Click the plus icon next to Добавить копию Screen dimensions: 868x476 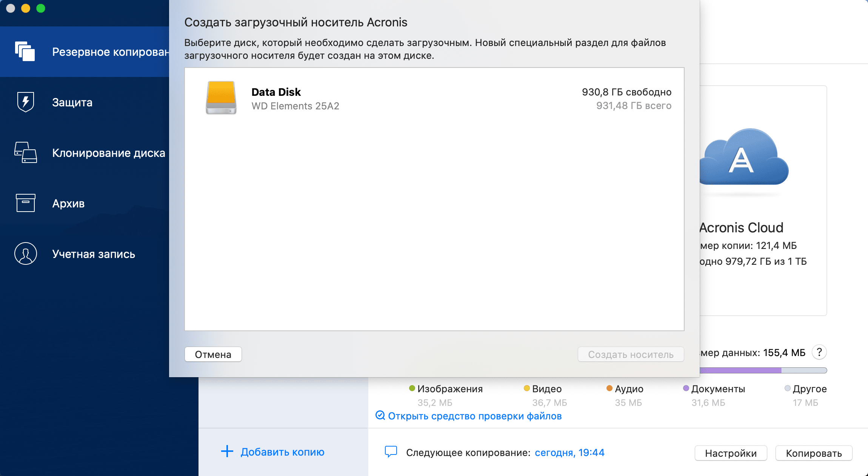[227, 451]
